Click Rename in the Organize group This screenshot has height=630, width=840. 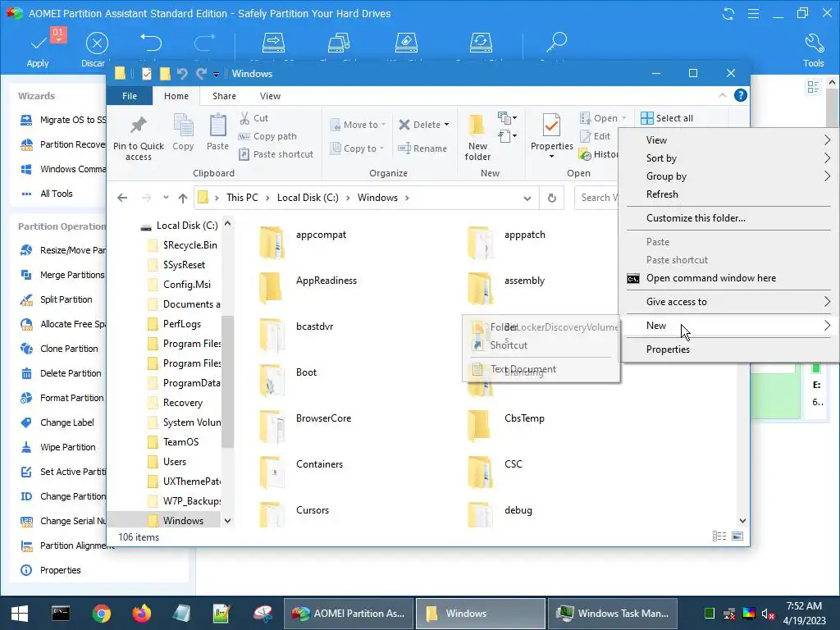422,148
